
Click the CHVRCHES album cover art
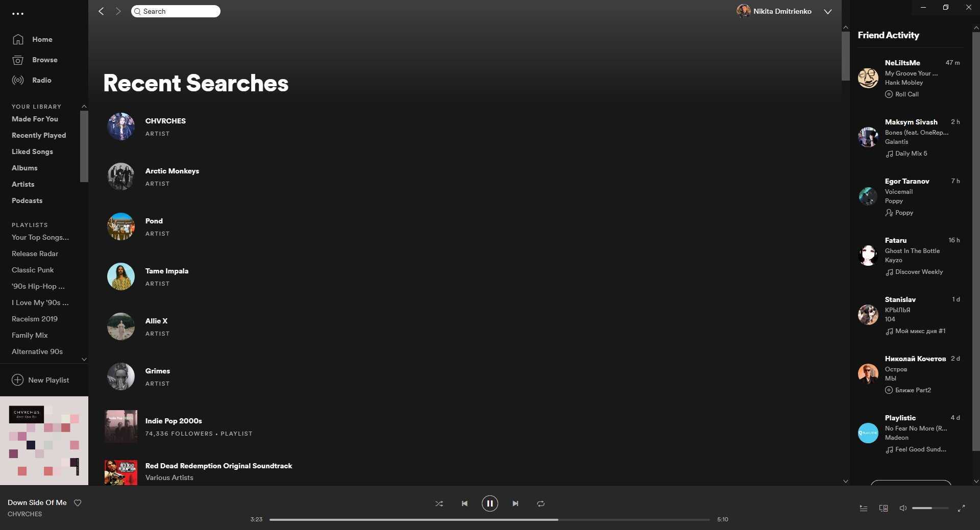tap(44, 441)
